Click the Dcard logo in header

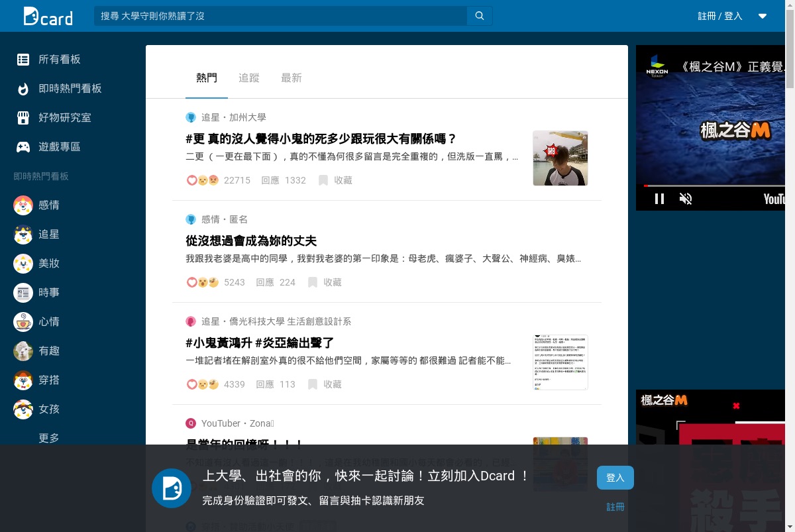click(48, 16)
